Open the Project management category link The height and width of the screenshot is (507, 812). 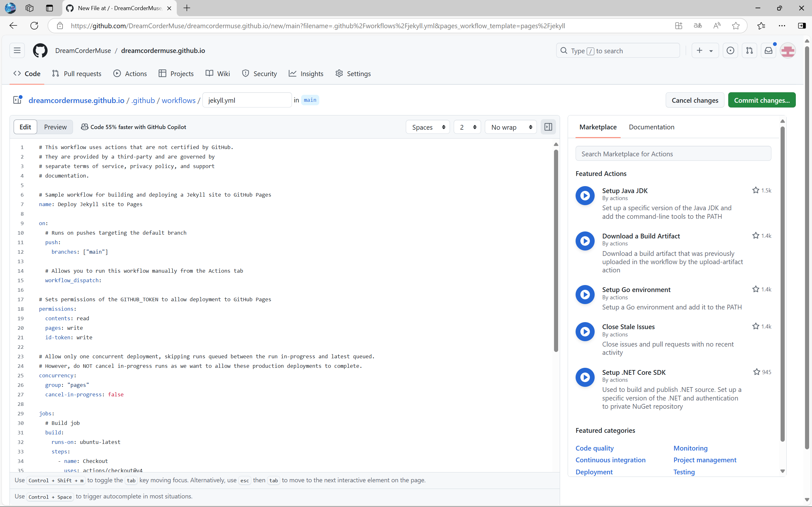705,460
